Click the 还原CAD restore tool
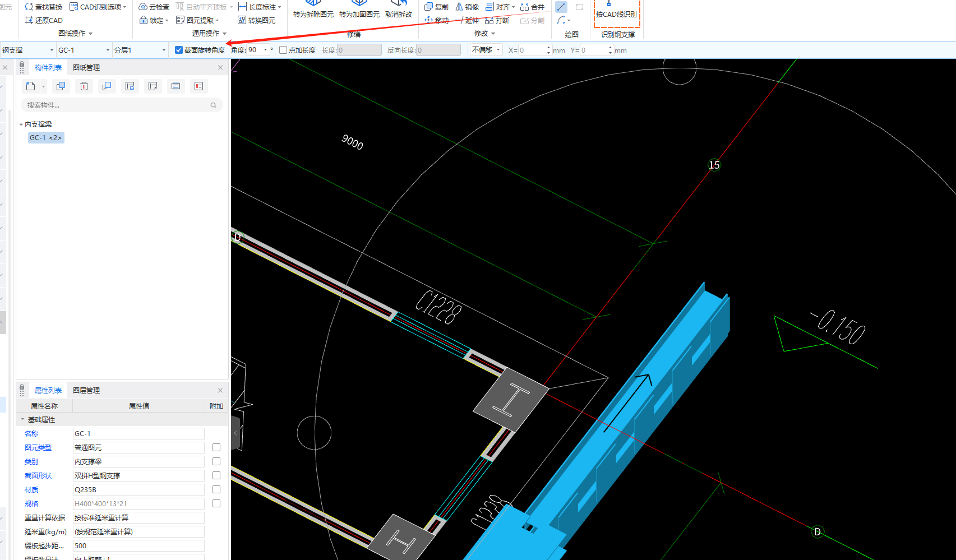 pos(43,20)
